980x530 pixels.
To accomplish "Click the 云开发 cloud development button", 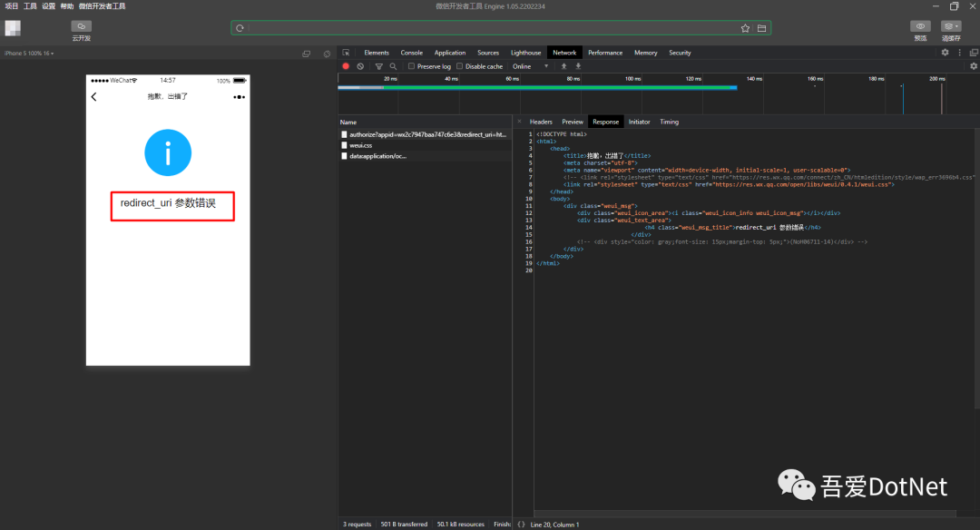I will (x=82, y=27).
